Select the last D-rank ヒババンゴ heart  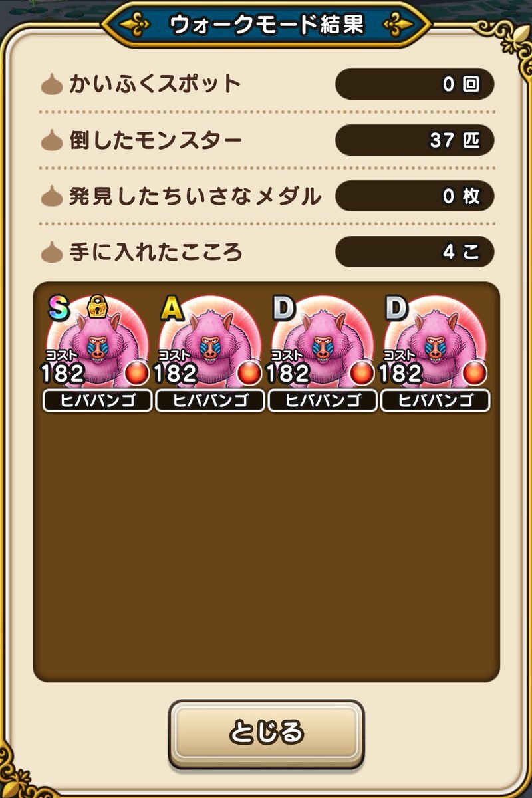pos(436,352)
